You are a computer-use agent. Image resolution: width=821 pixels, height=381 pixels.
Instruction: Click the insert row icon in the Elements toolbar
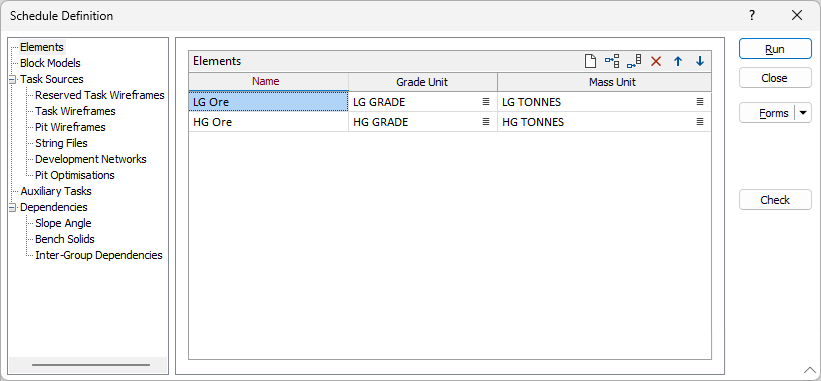click(612, 61)
